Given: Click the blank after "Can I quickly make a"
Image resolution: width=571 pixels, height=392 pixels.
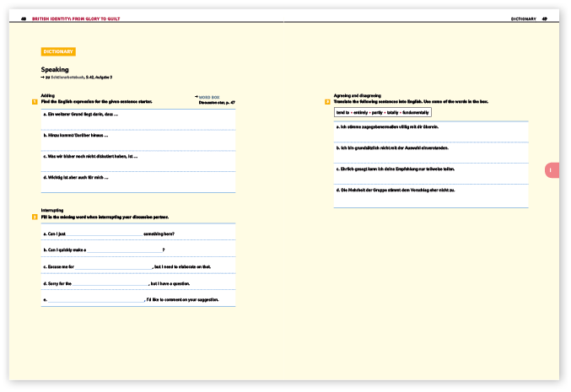Looking at the screenshot, I should coord(125,250).
